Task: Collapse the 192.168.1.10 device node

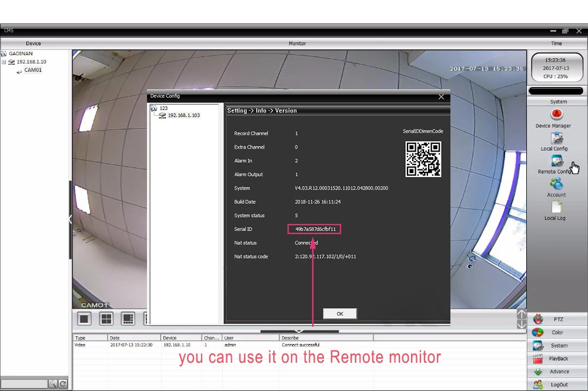Action: point(4,62)
